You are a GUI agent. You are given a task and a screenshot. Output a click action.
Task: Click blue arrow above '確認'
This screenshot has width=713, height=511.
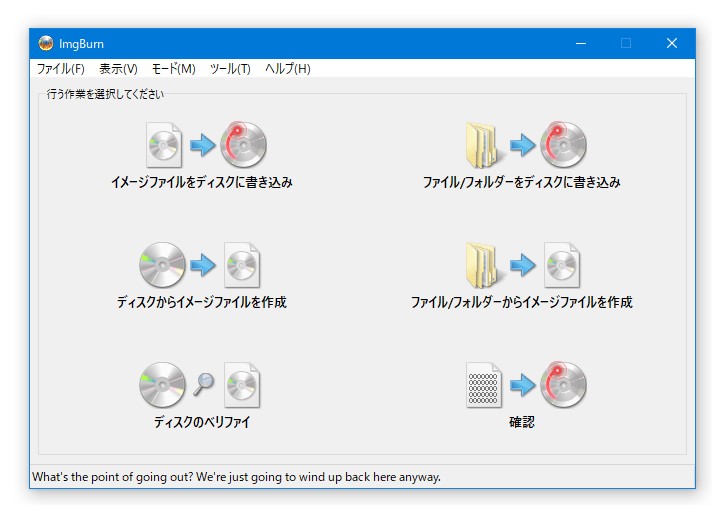point(522,385)
